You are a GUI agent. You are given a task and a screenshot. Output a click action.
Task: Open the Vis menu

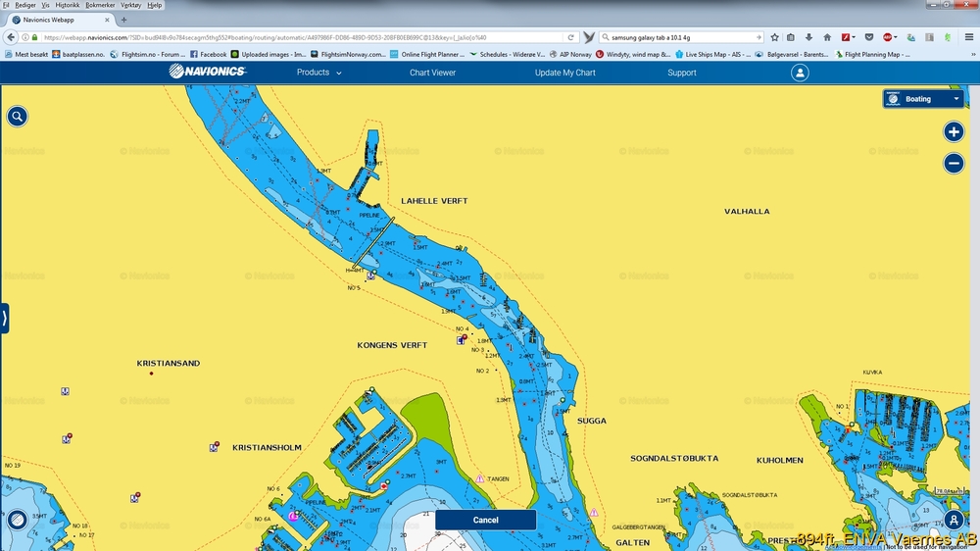46,5
